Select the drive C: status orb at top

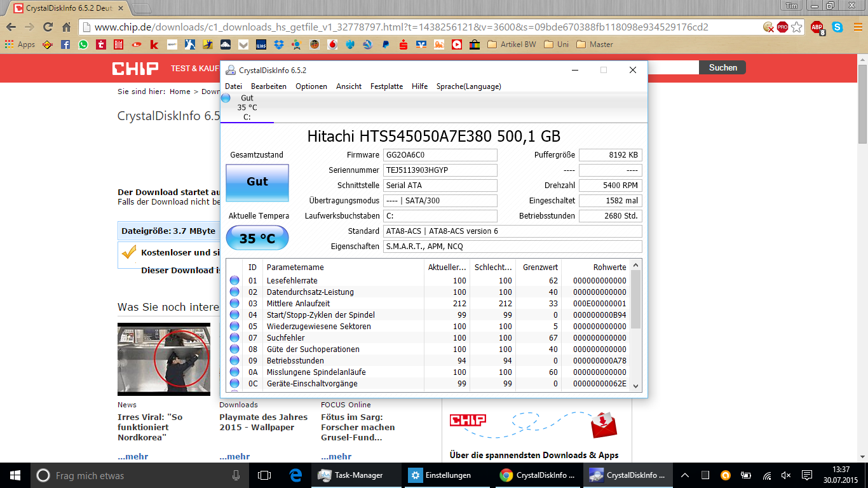click(226, 98)
